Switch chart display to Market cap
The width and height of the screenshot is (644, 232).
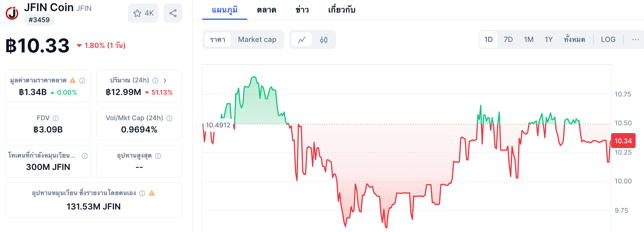pyautogui.click(x=257, y=40)
